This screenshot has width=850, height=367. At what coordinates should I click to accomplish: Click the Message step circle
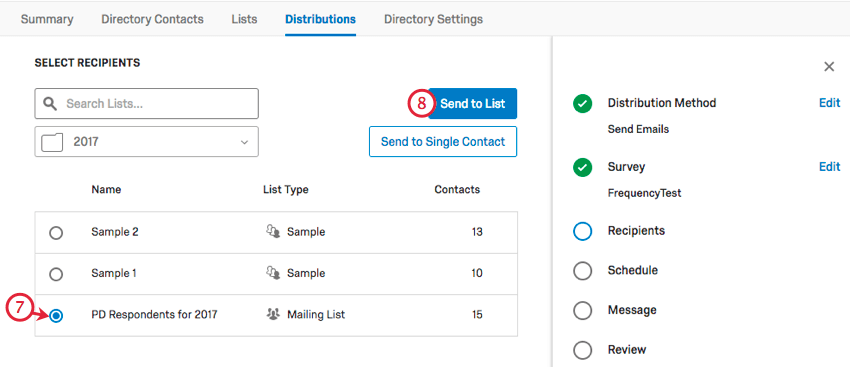point(582,311)
